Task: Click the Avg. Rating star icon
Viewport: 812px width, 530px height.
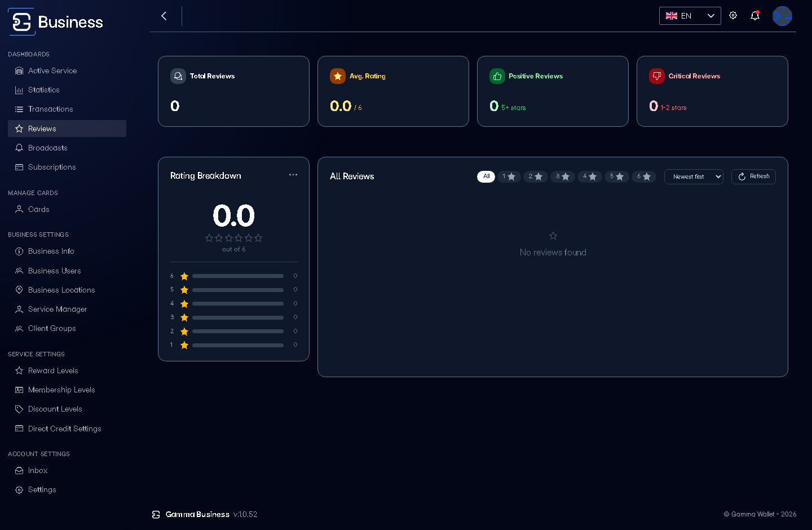Action: click(338, 76)
